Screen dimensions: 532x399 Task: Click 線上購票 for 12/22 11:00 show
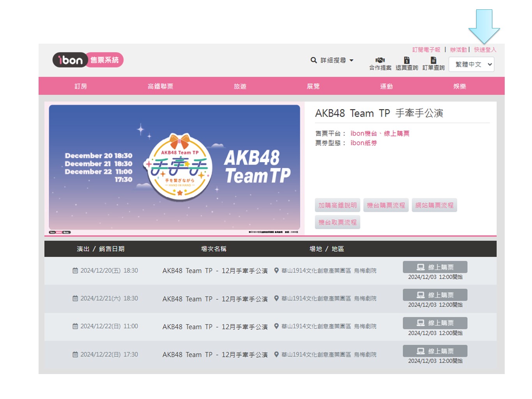435,323
